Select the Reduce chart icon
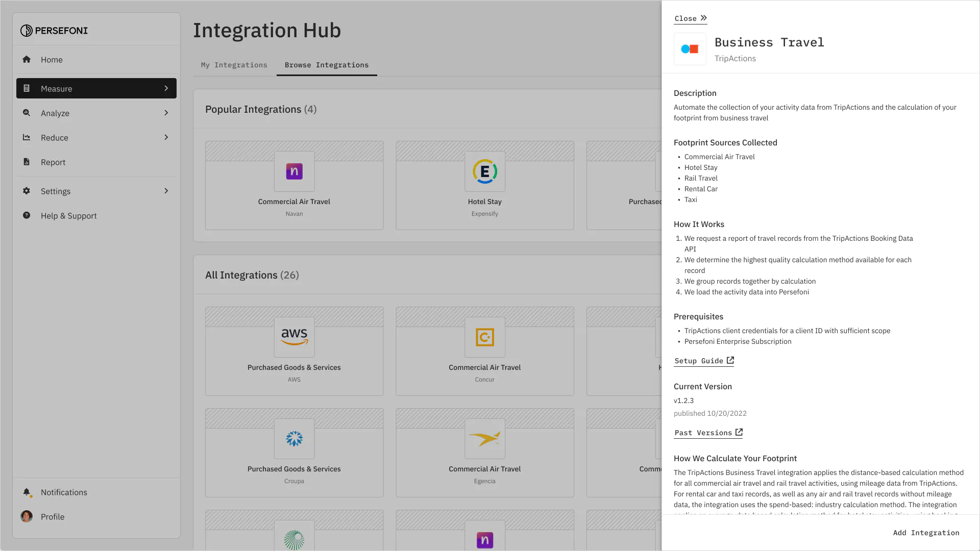 [27, 137]
